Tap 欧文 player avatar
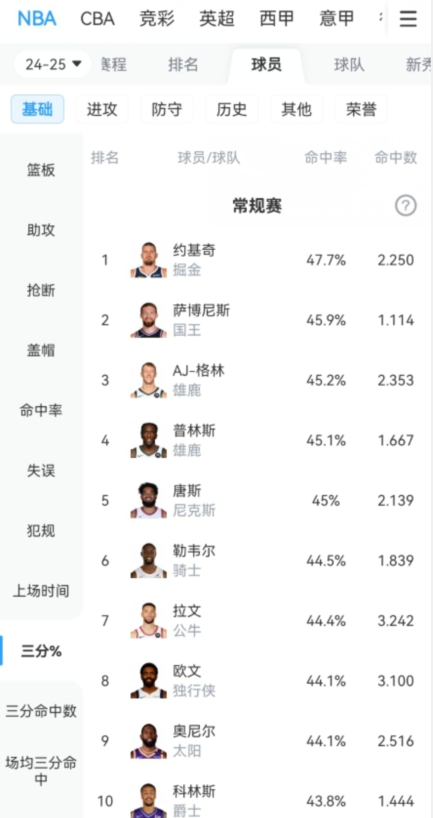 (149, 681)
